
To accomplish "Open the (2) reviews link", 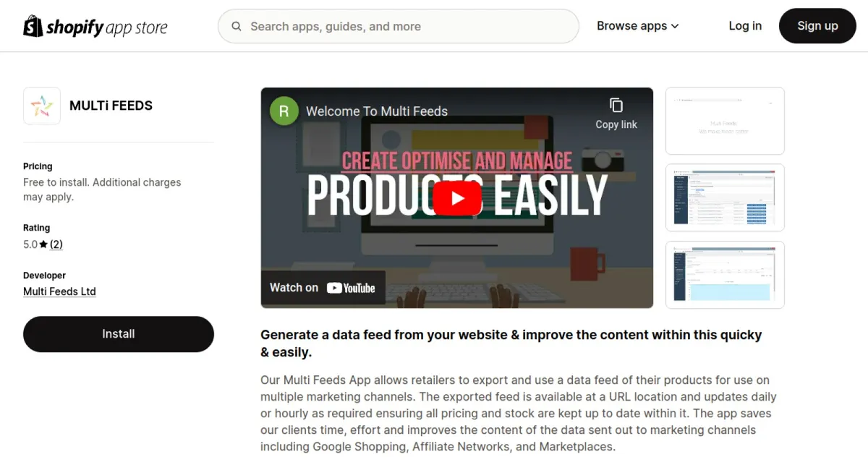I will [x=56, y=244].
